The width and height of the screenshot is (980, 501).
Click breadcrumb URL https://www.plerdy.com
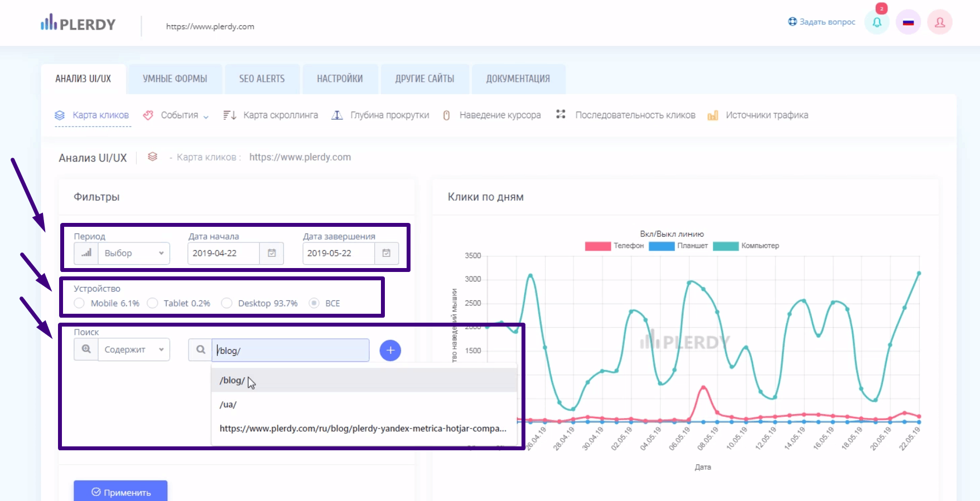pyautogui.click(x=300, y=157)
